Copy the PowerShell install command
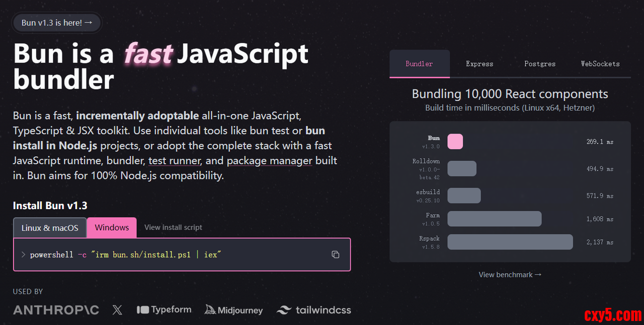This screenshot has height=325, width=644. pos(336,254)
